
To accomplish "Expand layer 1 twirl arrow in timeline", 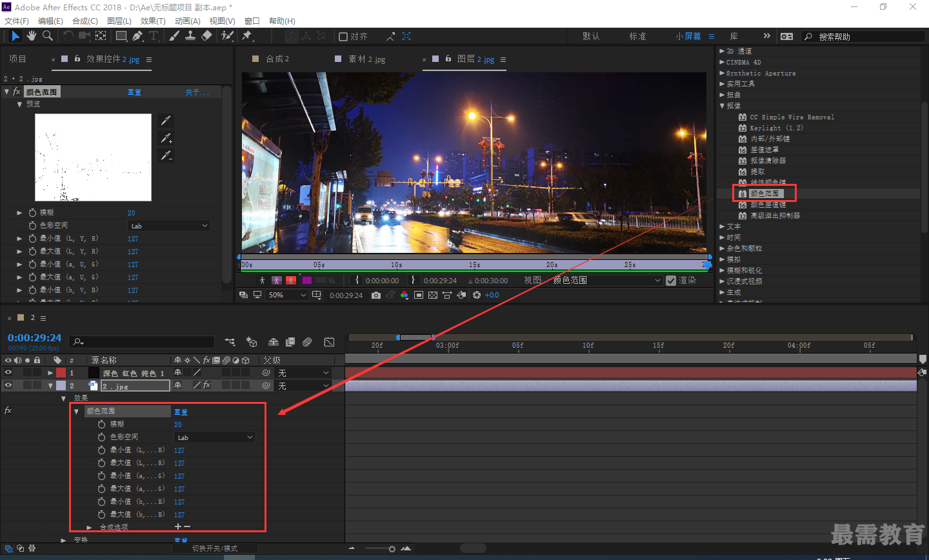I will click(50, 373).
